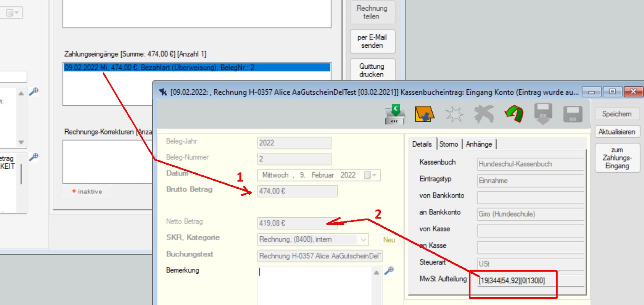Select the Details tab

click(422, 144)
